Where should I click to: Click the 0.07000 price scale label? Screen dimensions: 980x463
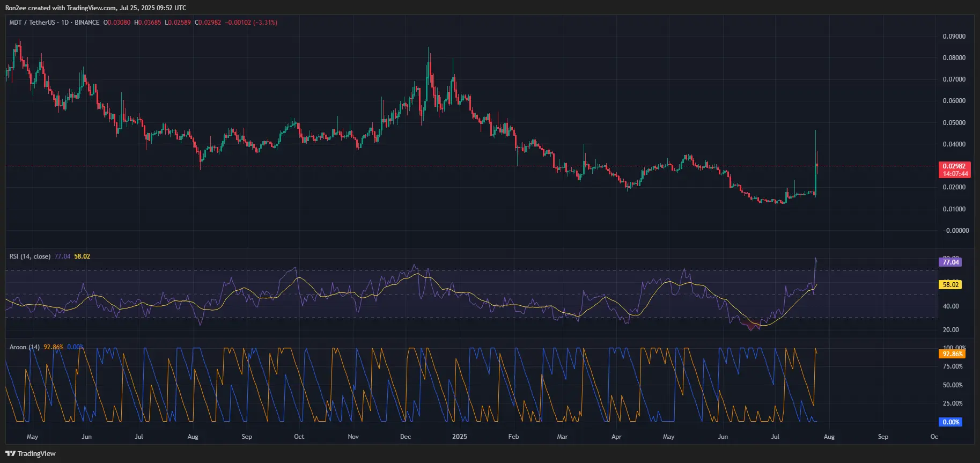954,79
